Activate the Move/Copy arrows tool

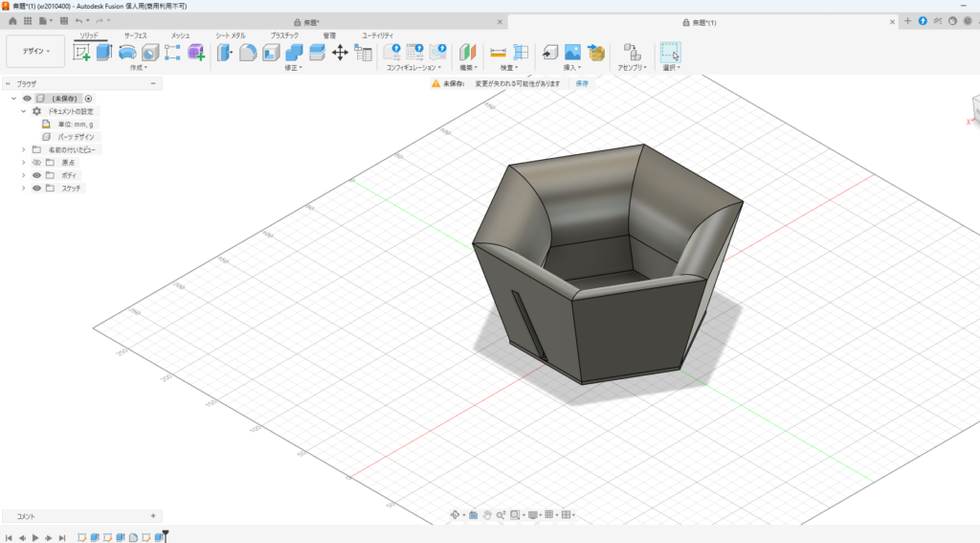click(x=340, y=53)
